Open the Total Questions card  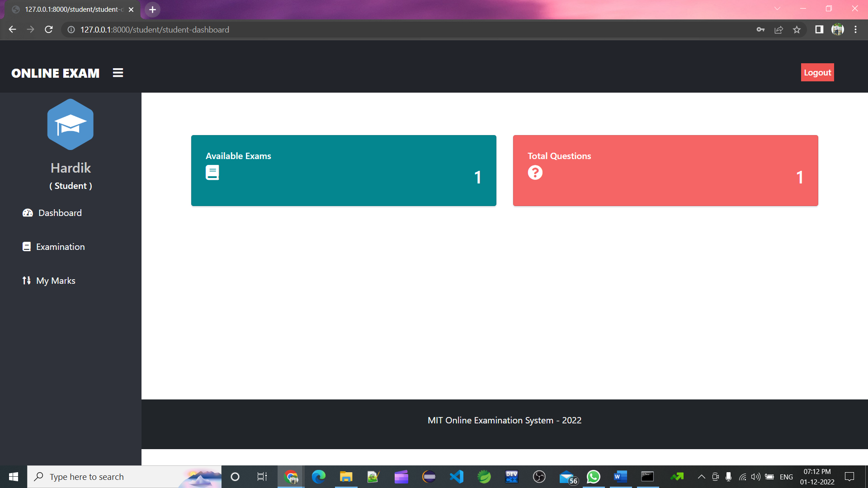tap(665, 170)
